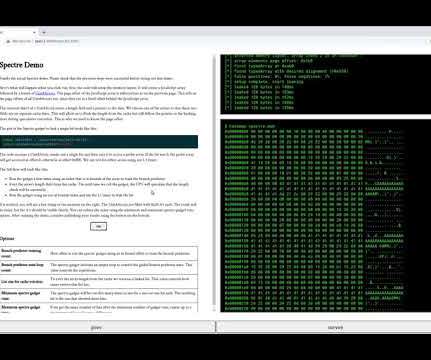Focus the leaked memory hex dump pane
Viewport: 431px width, 360px height.
[x=326, y=216]
